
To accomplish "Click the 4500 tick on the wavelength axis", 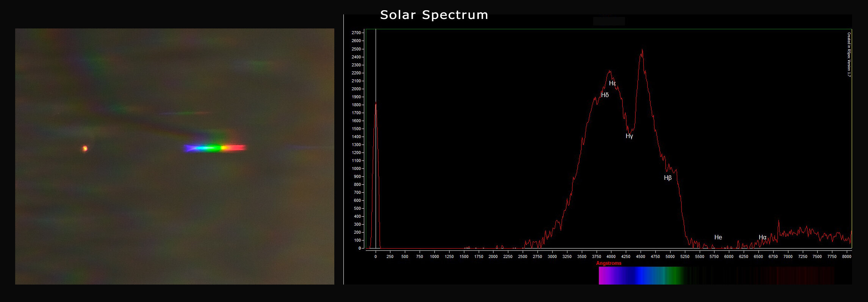I will [x=641, y=257].
